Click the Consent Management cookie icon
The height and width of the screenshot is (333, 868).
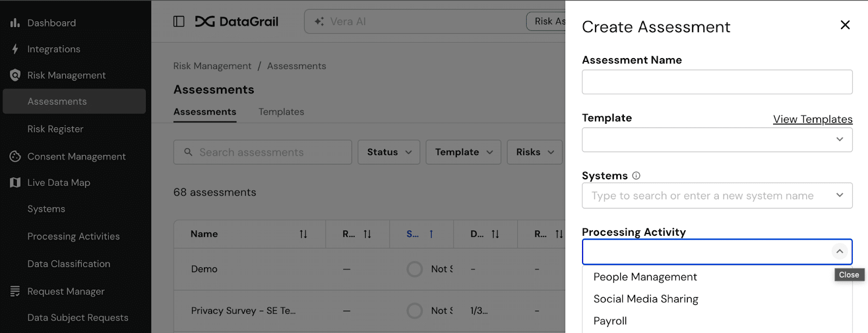click(15, 156)
